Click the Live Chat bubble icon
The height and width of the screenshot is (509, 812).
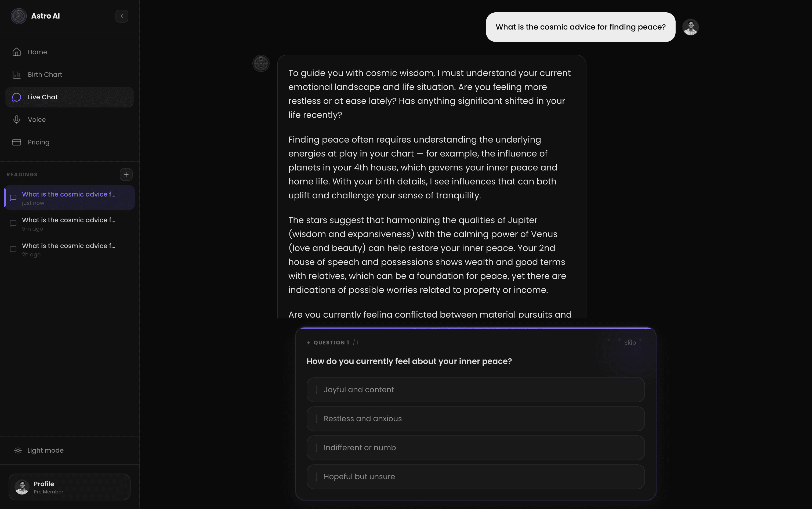[x=16, y=97]
